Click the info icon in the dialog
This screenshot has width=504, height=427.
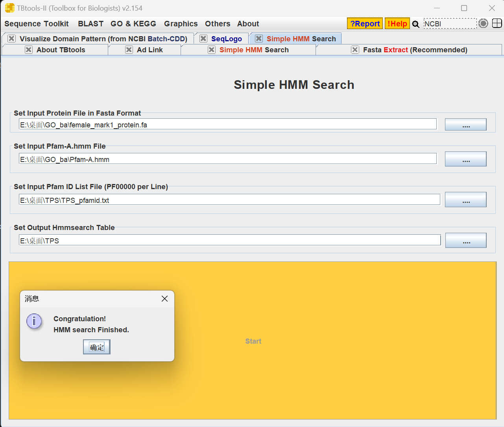coord(34,321)
